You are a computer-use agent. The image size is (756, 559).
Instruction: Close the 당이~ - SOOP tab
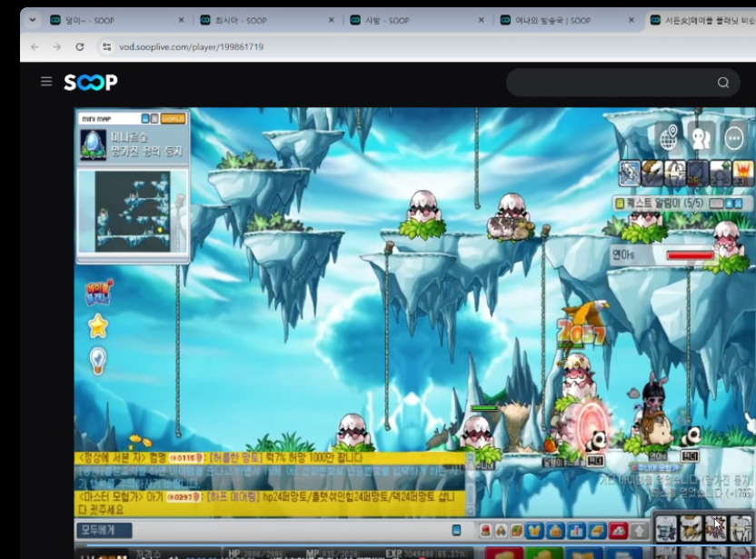182,20
